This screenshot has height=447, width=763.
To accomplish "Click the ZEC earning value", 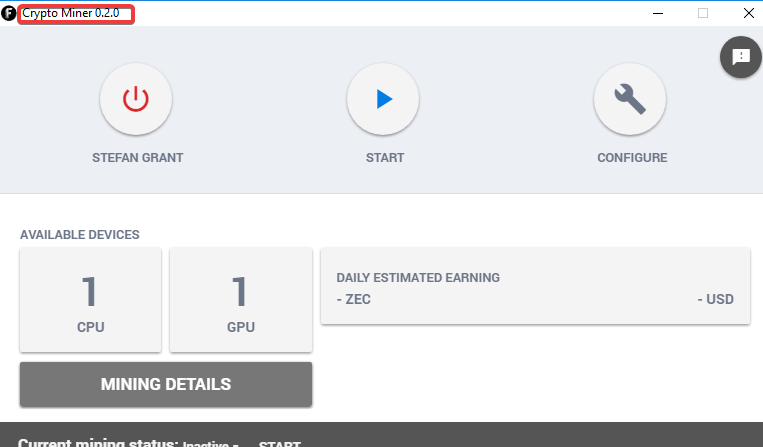I will (x=354, y=299).
